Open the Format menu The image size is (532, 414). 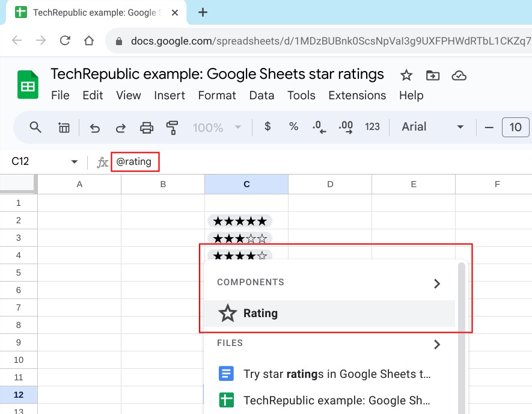[216, 95]
